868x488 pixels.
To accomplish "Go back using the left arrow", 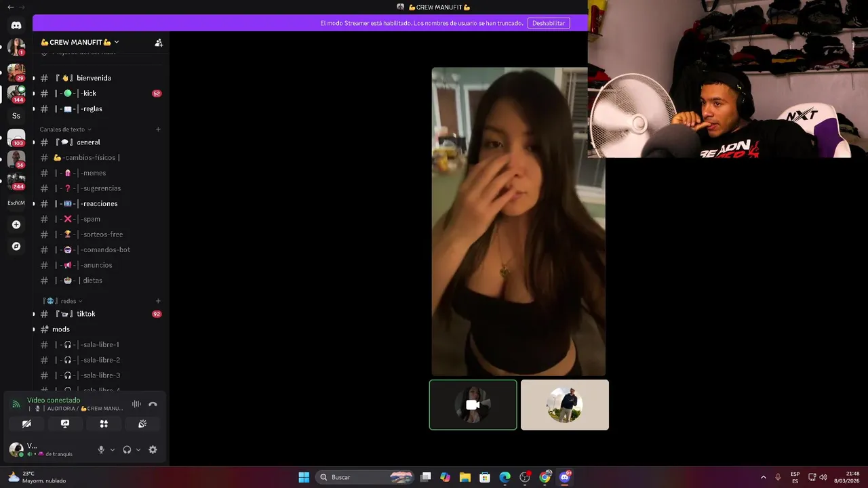I will (x=10, y=7).
